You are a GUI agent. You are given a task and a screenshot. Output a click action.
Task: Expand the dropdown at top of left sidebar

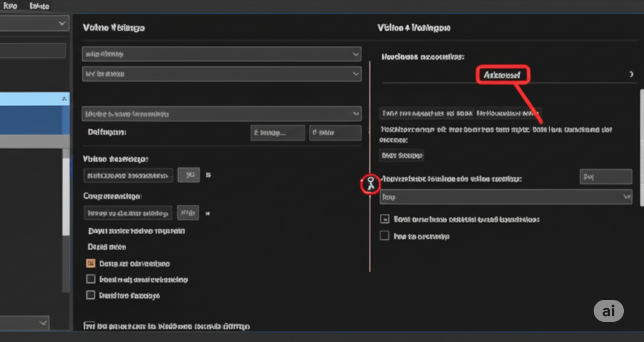[x=34, y=23]
